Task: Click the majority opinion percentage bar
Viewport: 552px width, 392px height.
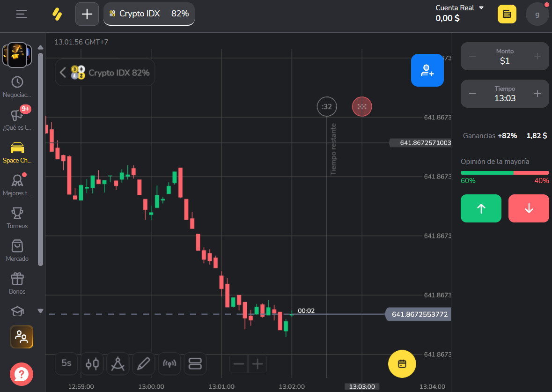Action: [505, 172]
